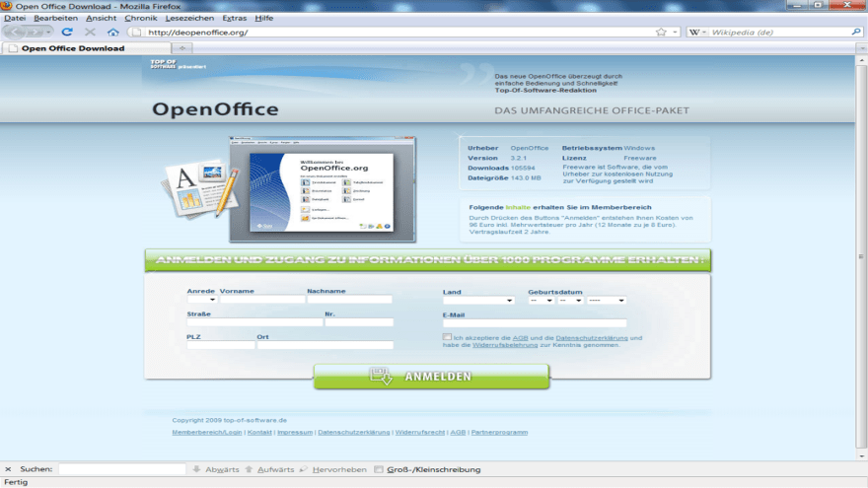Click the stop loading X icon
This screenshot has width=868, height=488.
(90, 33)
